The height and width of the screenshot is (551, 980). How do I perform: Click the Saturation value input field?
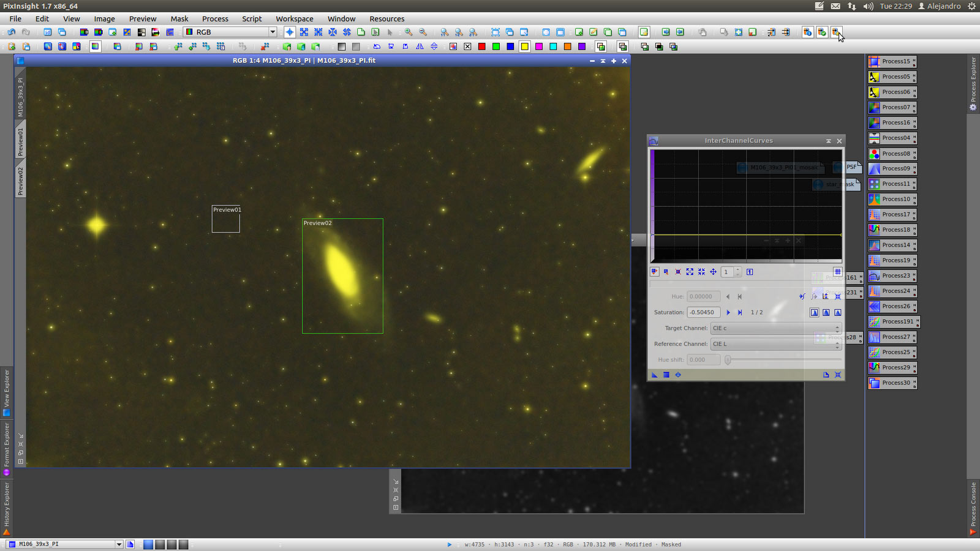(x=703, y=312)
